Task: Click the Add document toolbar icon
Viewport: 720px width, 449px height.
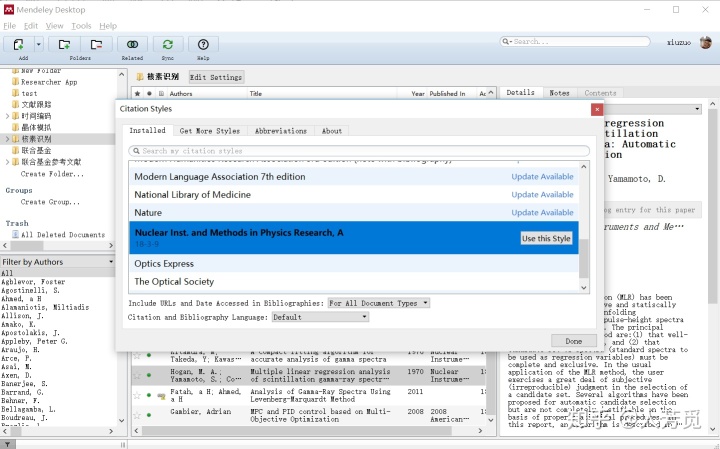Action: click(x=18, y=45)
